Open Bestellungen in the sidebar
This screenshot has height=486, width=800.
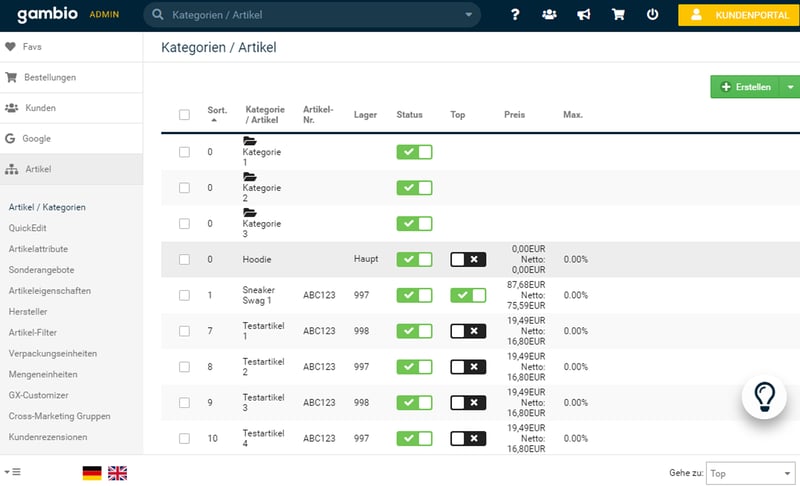50,77
